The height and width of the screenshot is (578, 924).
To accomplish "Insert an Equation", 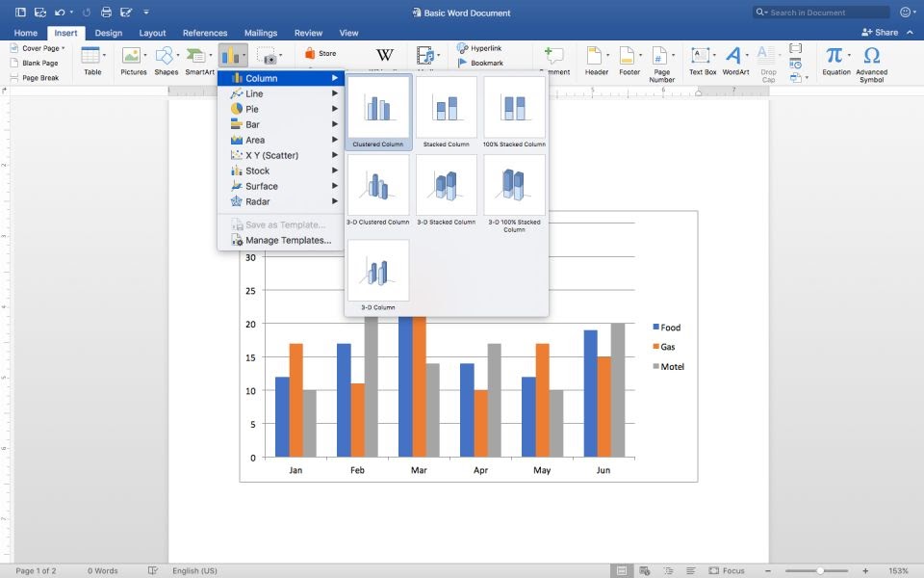I will 834,56.
